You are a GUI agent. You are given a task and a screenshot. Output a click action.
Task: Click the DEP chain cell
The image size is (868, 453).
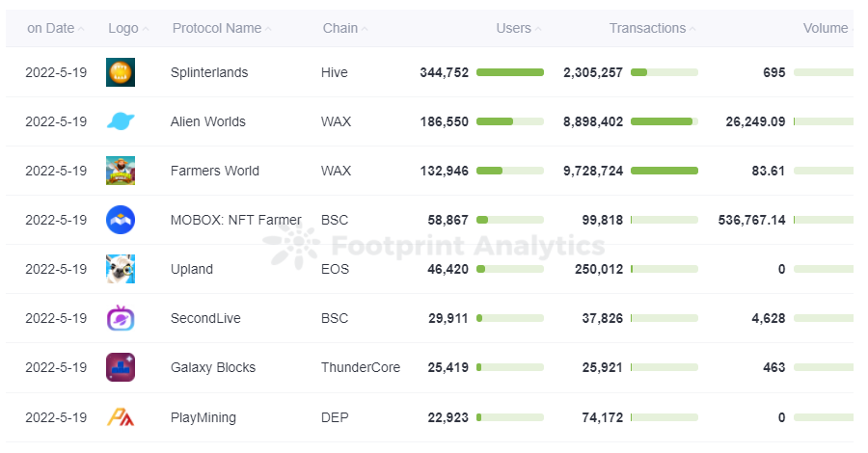335,417
